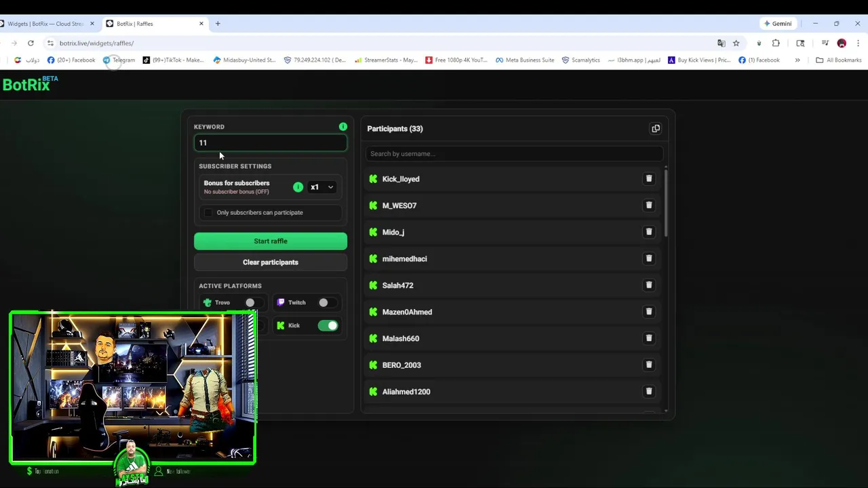Image resolution: width=868 pixels, height=488 pixels.
Task: Open StreamerStats bookmark
Action: click(x=386, y=60)
